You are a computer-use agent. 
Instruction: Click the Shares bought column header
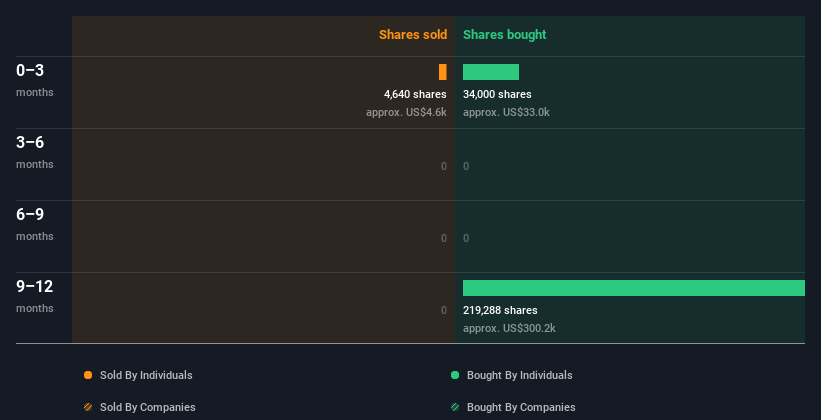505,35
